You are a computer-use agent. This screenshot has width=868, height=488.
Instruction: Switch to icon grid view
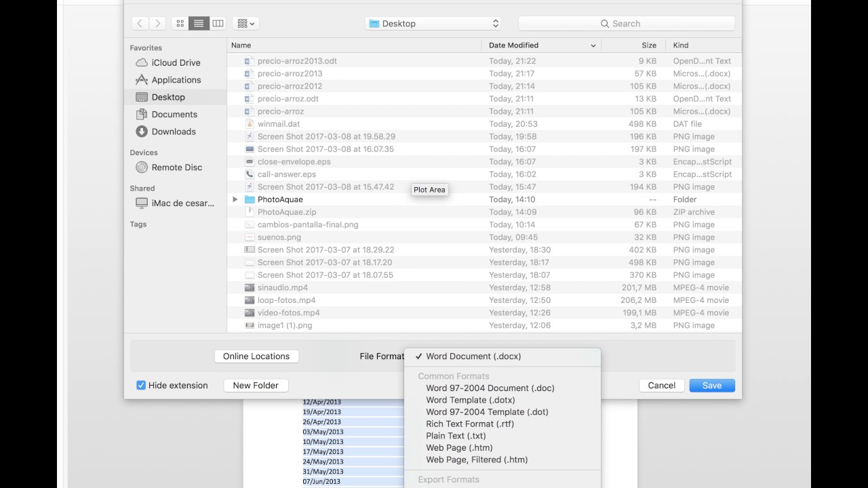180,23
